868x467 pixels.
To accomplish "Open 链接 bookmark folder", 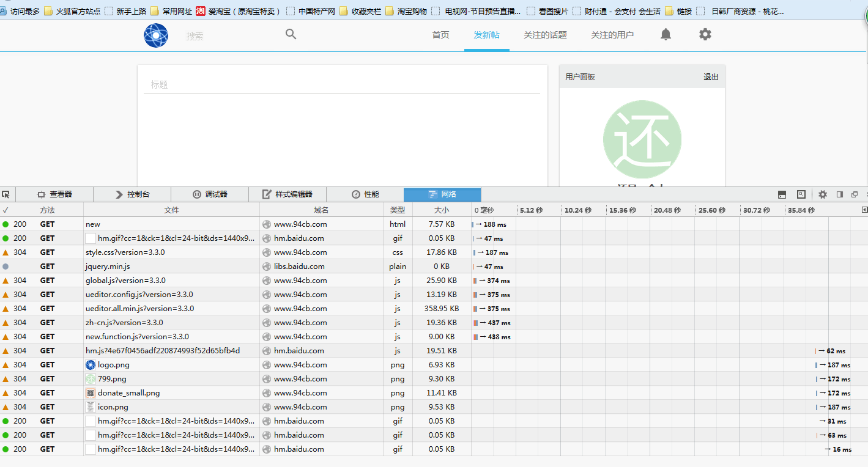I will click(678, 11).
